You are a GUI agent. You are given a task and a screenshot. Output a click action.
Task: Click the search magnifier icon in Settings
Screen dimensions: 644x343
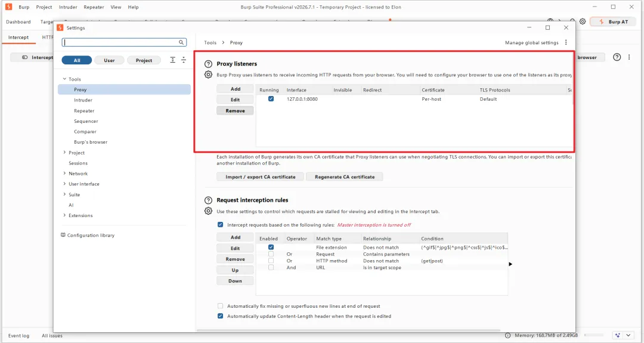181,42
